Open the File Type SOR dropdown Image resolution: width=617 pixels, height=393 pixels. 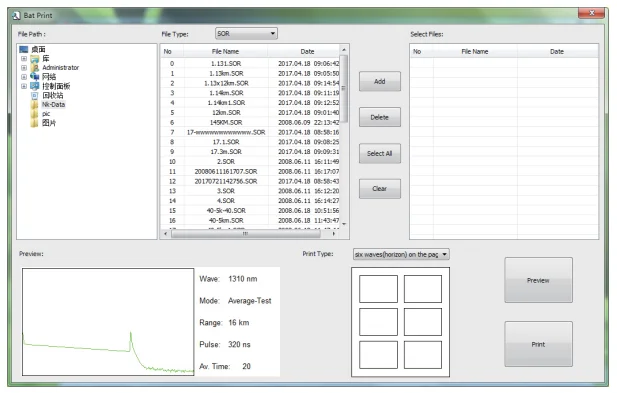(246, 33)
